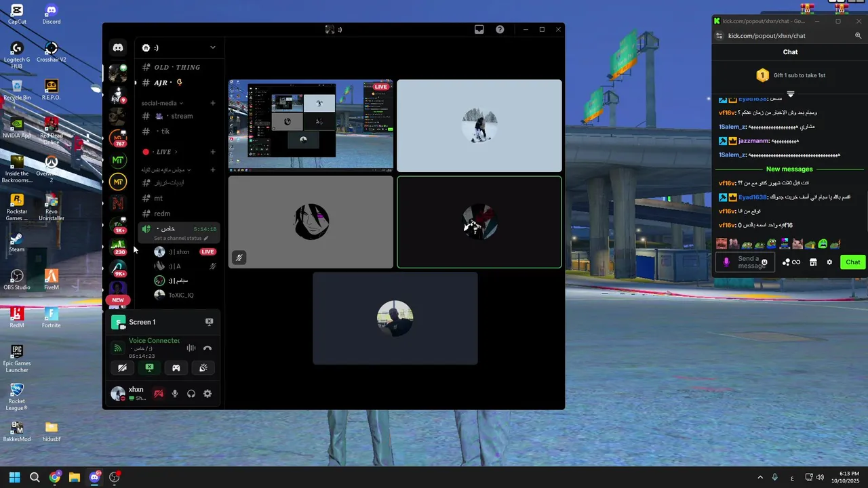Open Kick chat emoji picker
Viewport: 868px width, 488px height.
[x=764, y=262]
